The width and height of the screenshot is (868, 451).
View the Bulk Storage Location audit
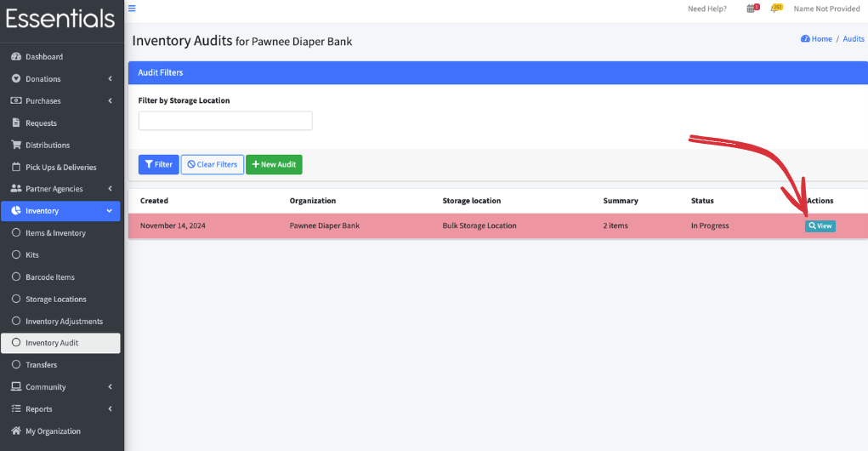[x=820, y=226]
